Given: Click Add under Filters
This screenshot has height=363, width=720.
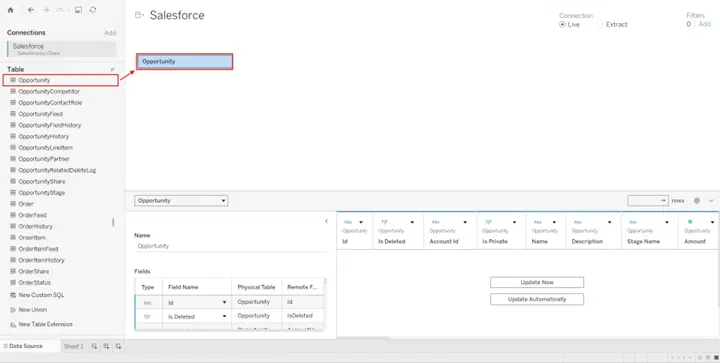Looking at the screenshot, I should pos(704,24).
